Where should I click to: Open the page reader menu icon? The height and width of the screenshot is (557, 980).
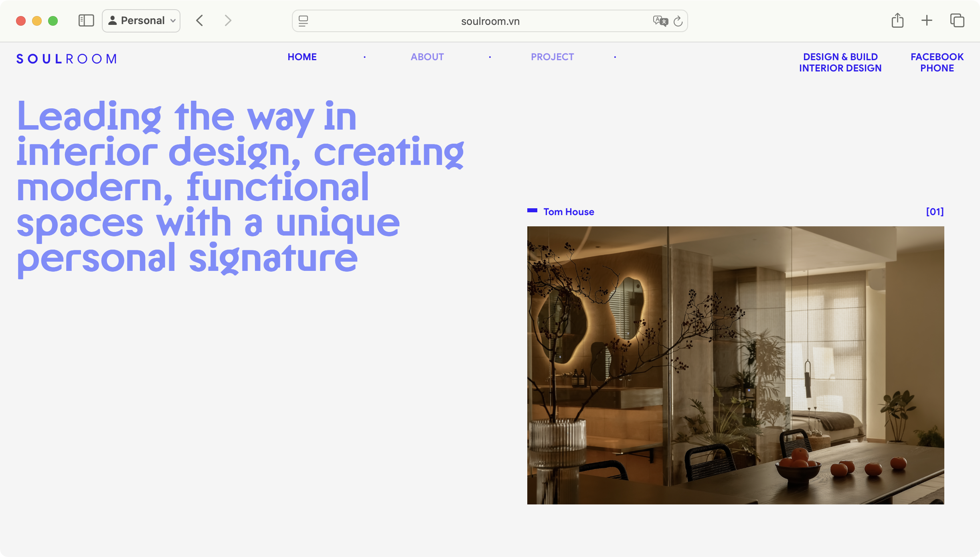point(304,21)
